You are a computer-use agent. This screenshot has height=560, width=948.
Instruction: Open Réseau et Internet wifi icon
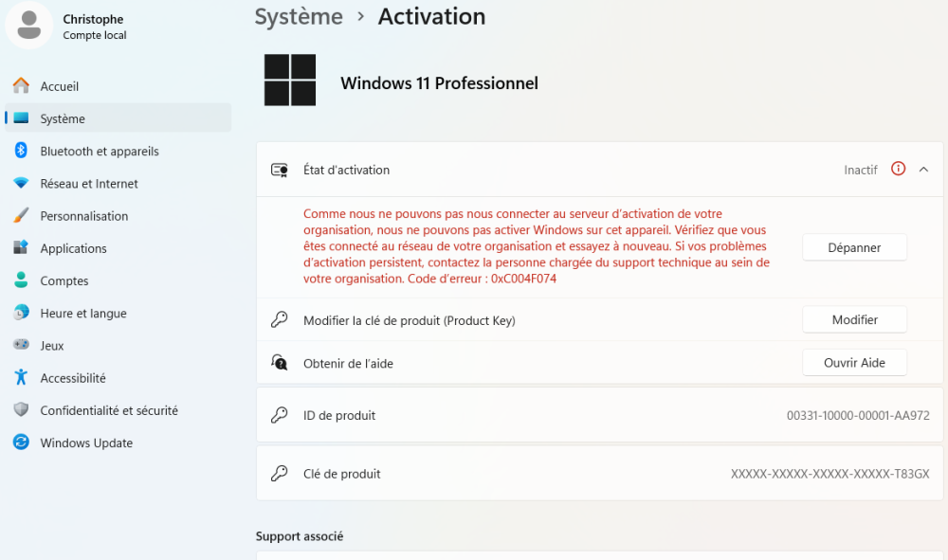pos(21,184)
